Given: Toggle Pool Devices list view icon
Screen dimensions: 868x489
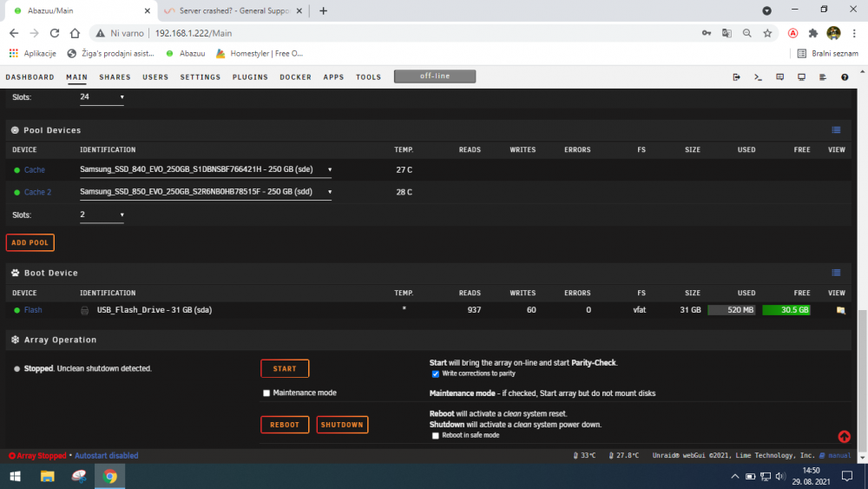Looking at the screenshot, I should (836, 130).
